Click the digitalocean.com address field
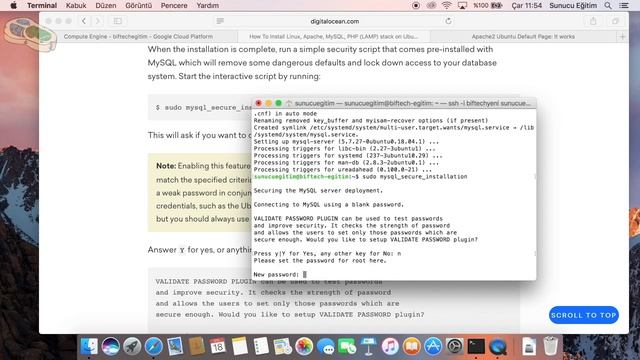This screenshot has height=360, width=640. tap(334, 21)
